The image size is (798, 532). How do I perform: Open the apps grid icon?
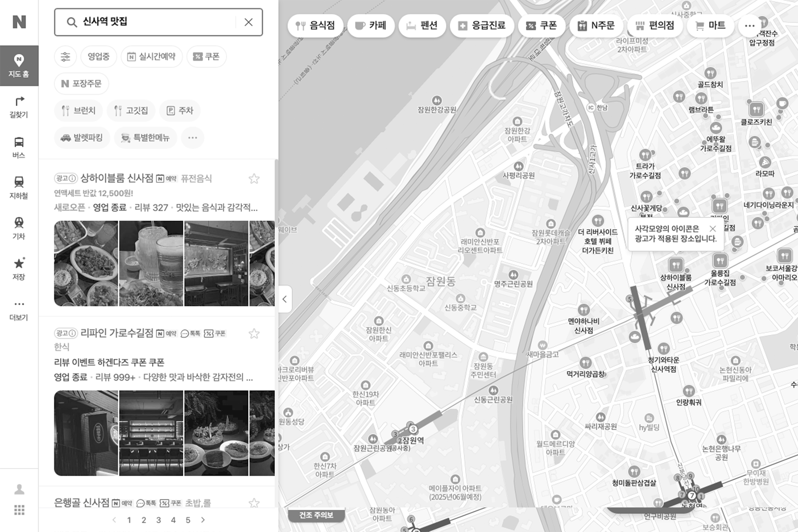click(x=19, y=510)
